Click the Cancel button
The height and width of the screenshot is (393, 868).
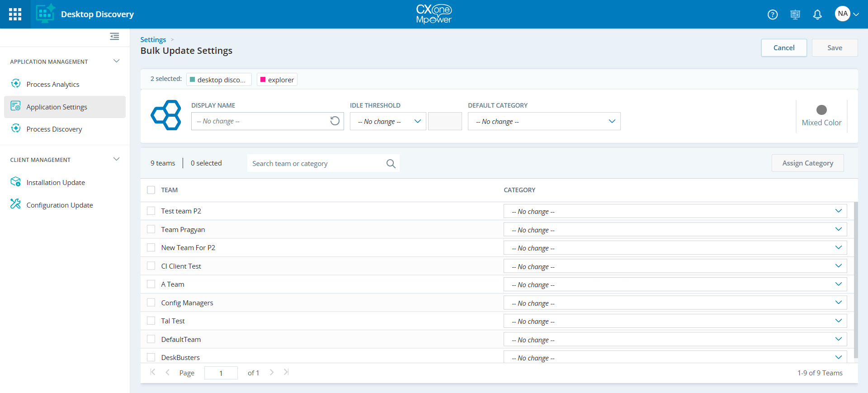coord(783,48)
